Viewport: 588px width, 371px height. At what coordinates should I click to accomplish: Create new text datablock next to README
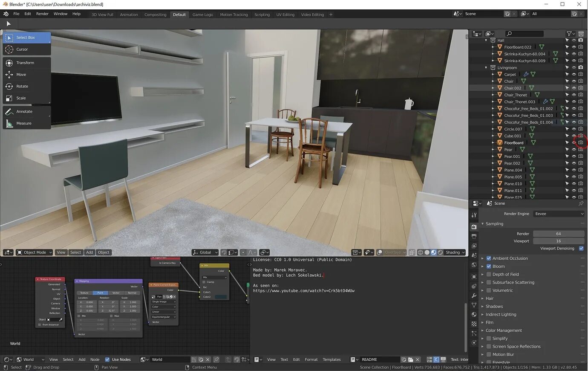click(404, 359)
